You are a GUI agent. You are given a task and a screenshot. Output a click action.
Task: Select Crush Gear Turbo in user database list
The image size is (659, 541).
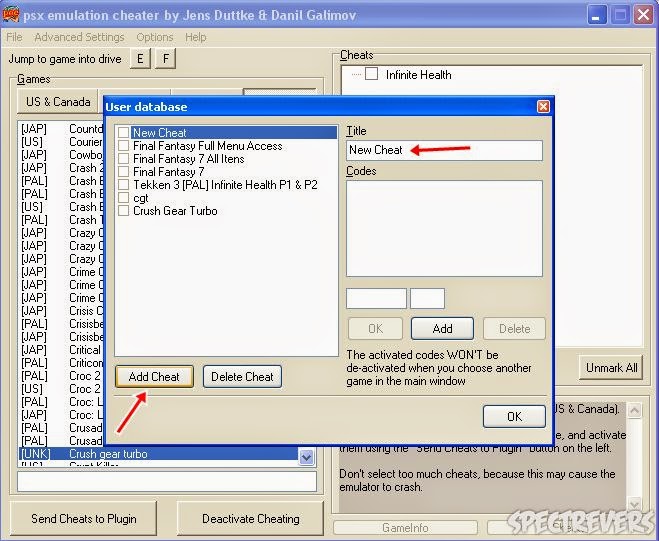pos(175,211)
